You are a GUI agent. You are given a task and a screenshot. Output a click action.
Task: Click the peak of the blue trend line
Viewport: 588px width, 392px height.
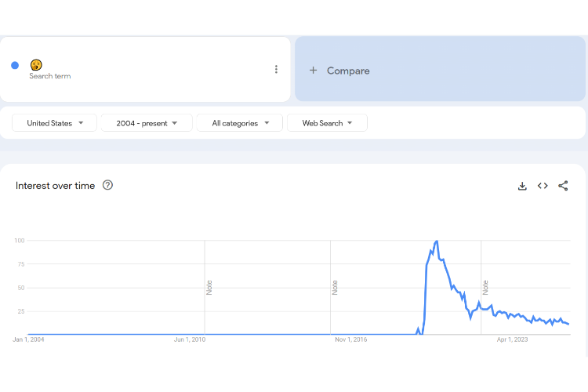point(436,241)
